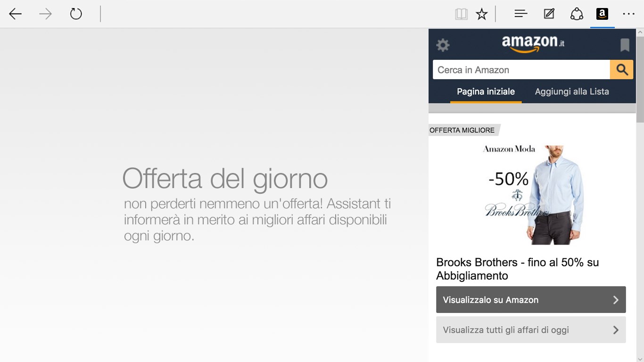Screen dimensions: 644x362
Task: Toggle the Amazon Assistant extension icon
Action: click(x=602, y=14)
